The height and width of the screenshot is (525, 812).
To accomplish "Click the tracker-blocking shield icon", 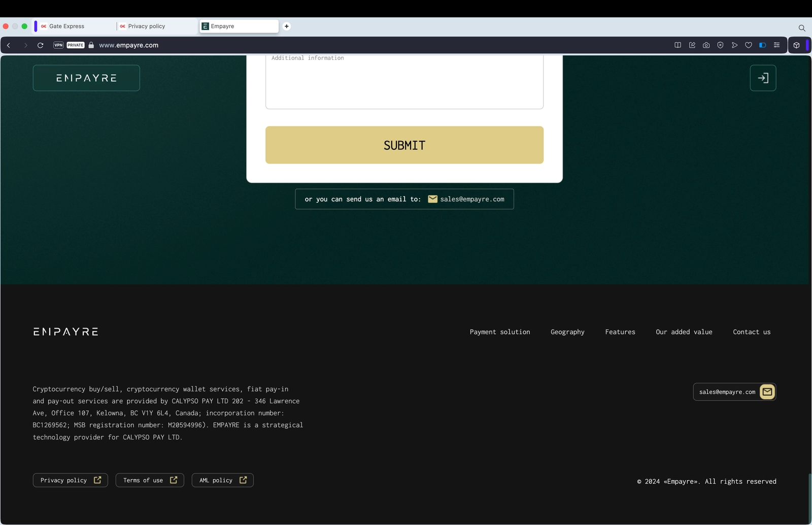I will pos(720,45).
